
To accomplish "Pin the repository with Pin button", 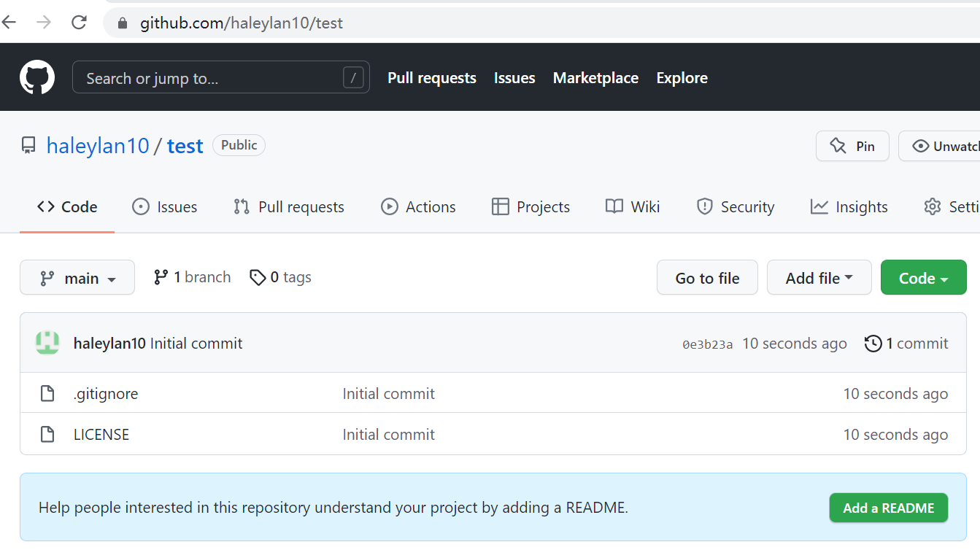I will pyautogui.click(x=852, y=146).
